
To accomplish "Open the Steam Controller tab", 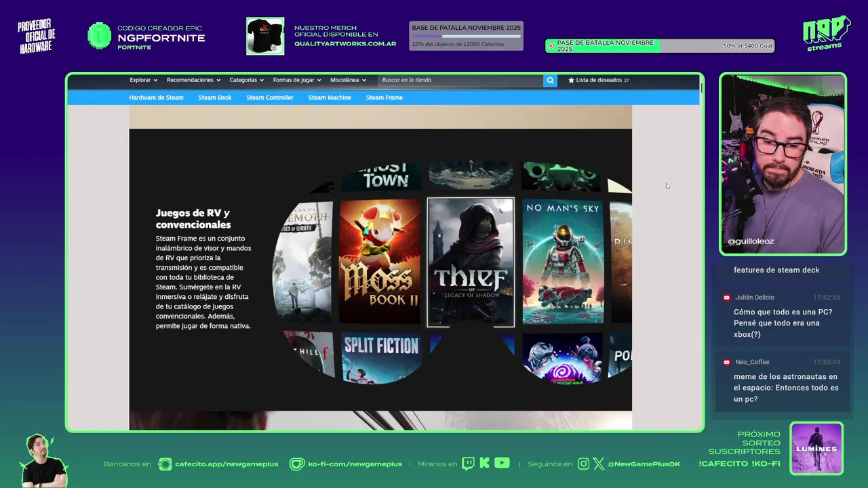I will pos(270,98).
